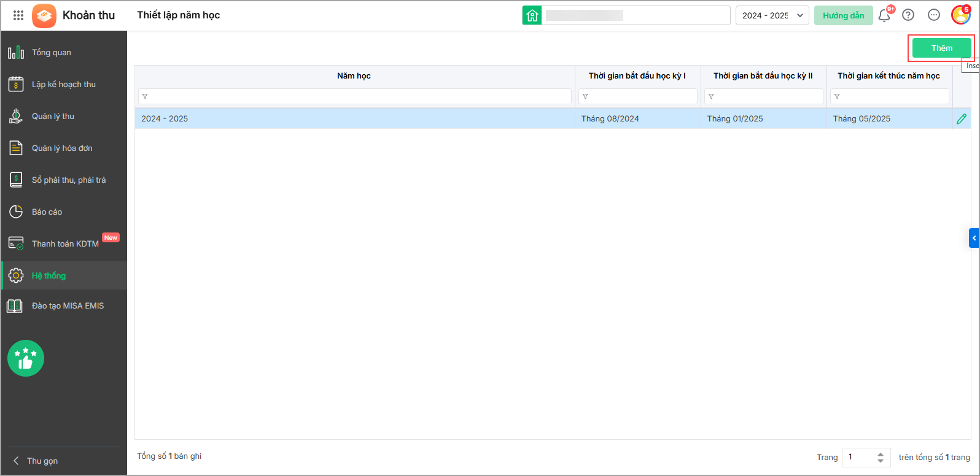Click the Tổng số 1 bản ghi text
This screenshot has width=980, height=476.
[x=169, y=456]
